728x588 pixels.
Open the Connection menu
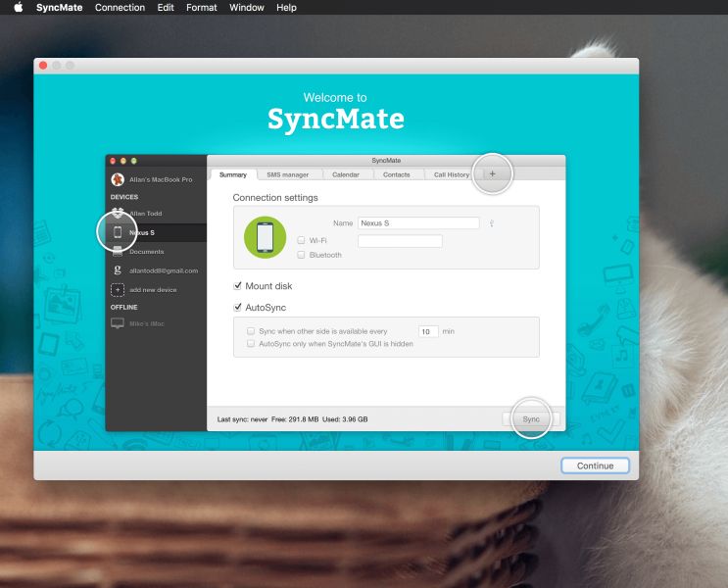[120, 8]
